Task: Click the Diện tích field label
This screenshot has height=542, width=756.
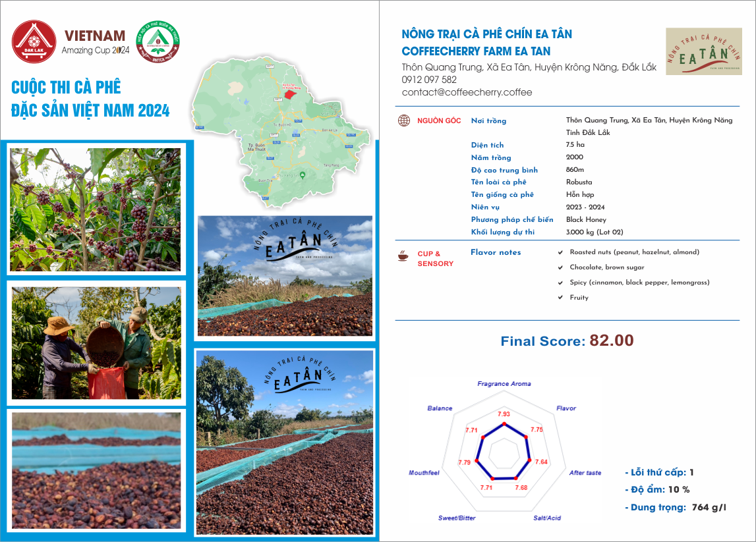Action: tap(488, 145)
